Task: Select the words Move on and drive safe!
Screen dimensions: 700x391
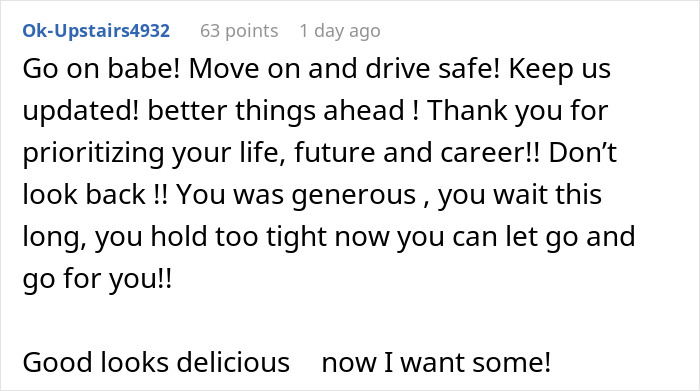Action: coord(345,69)
